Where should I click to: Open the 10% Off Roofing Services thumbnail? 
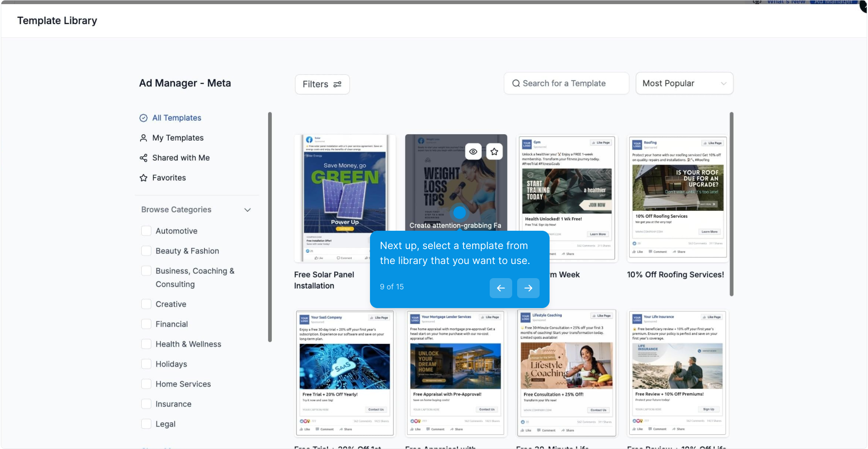coord(678,198)
